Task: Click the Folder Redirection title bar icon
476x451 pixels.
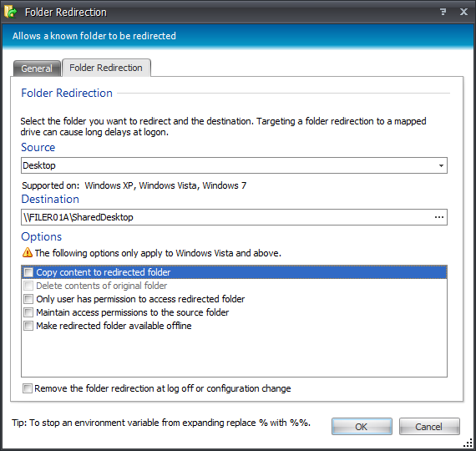Action: pyautogui.click(x=11, y=12)
